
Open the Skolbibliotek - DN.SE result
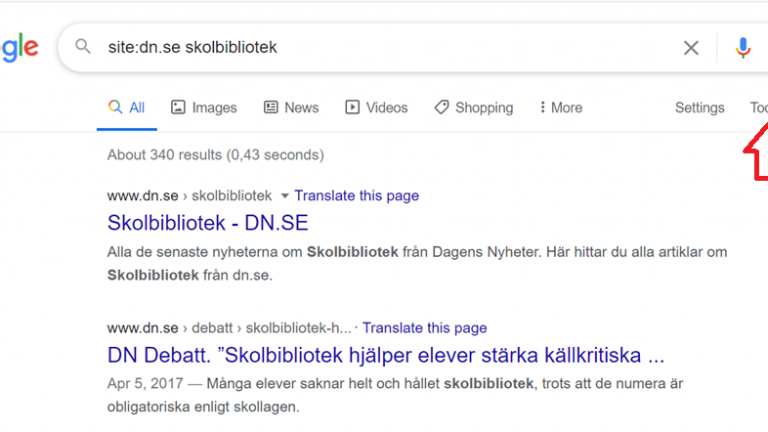click(x=208, y=223)
